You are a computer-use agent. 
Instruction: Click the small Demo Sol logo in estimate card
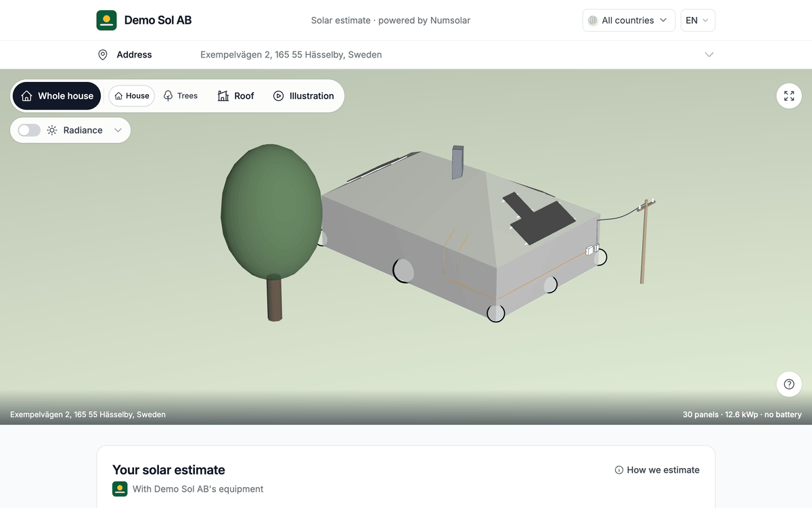(x=120, y=489)
